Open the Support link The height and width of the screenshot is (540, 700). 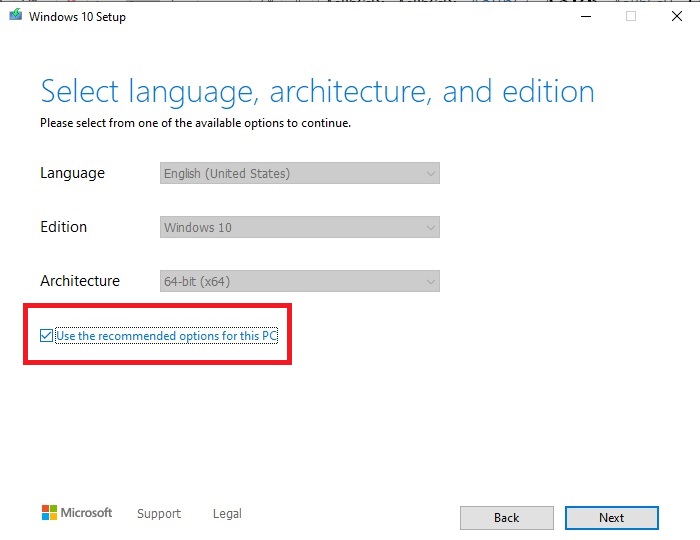click(x=159, y=514)
